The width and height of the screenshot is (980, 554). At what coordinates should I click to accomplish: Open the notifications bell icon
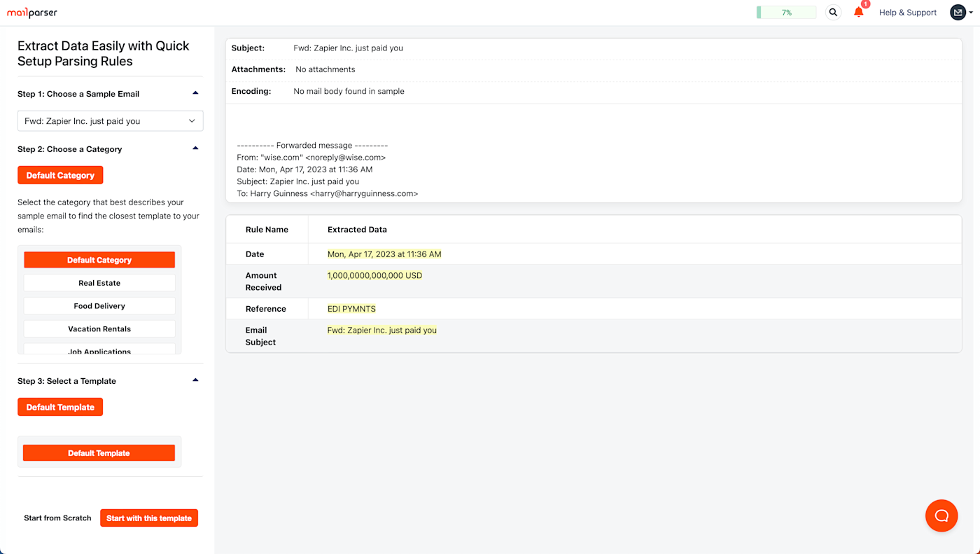(x=858, y=13)
